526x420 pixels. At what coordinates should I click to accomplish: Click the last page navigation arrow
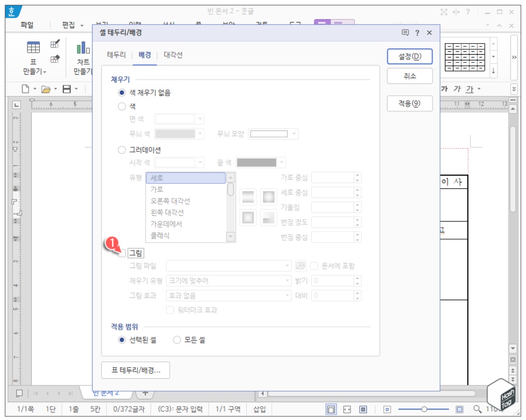(x=70, y=393)
